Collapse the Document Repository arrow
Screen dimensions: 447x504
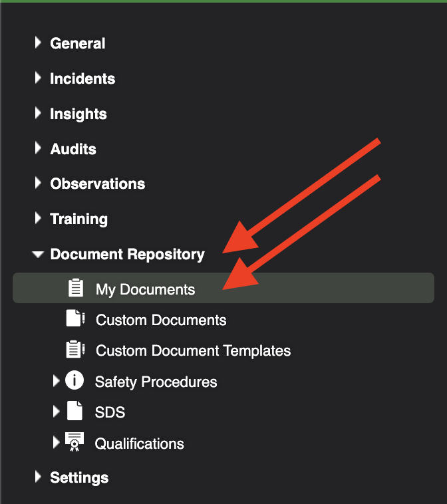coord(38,254)
